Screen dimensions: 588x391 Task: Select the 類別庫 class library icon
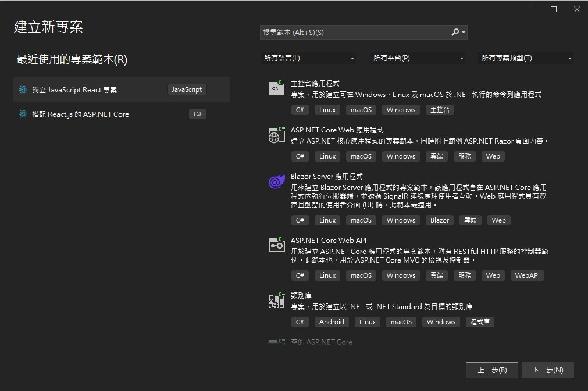click(277, 300)
